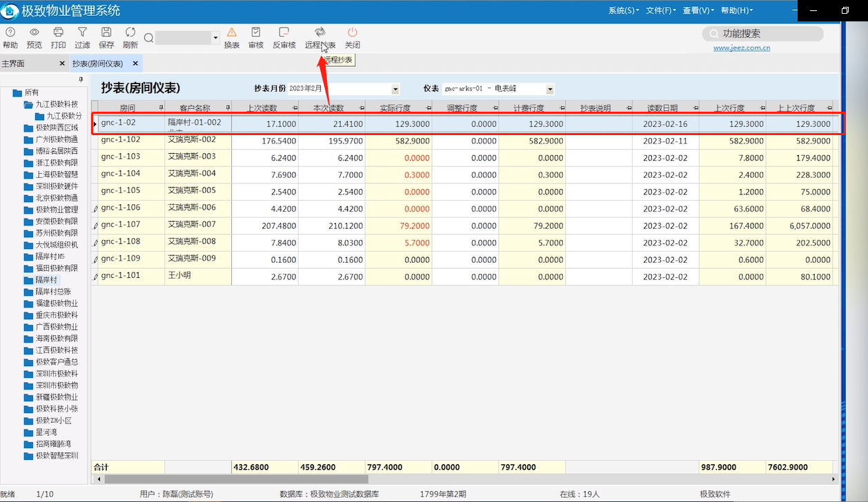Open the 仪表 meter dropdown

coord(550,89)
